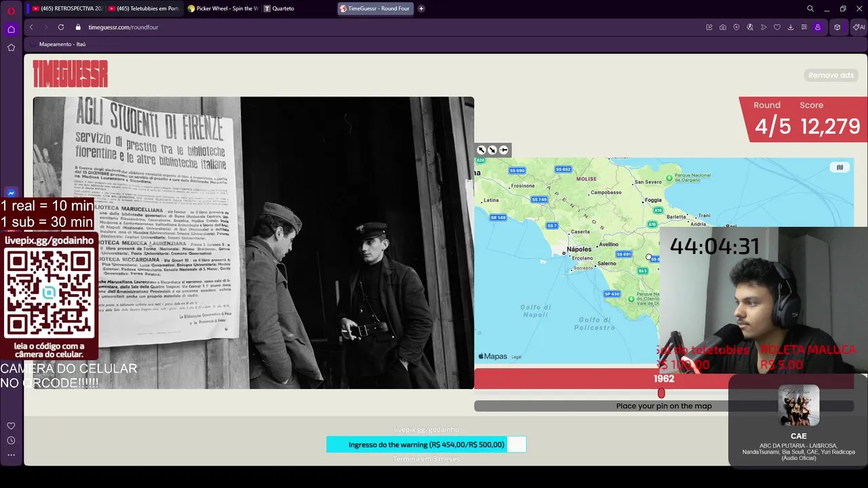Open the sidebar bookmarks star icon
Viewport: 868px width, 488px height.
(x=11, y=47)
